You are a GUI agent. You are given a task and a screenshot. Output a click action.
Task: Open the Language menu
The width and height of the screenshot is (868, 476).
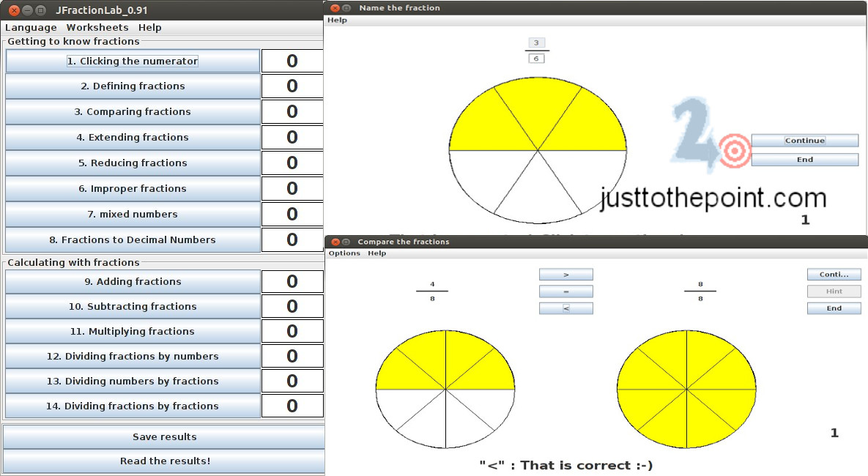click(31, 27)
